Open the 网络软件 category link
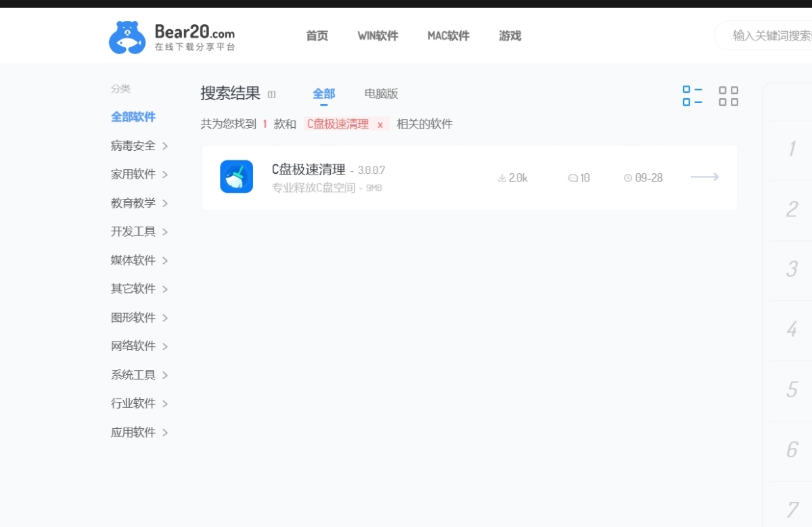Screen dimensions: 812x527 pyautogui.click(x=133, y=346)
